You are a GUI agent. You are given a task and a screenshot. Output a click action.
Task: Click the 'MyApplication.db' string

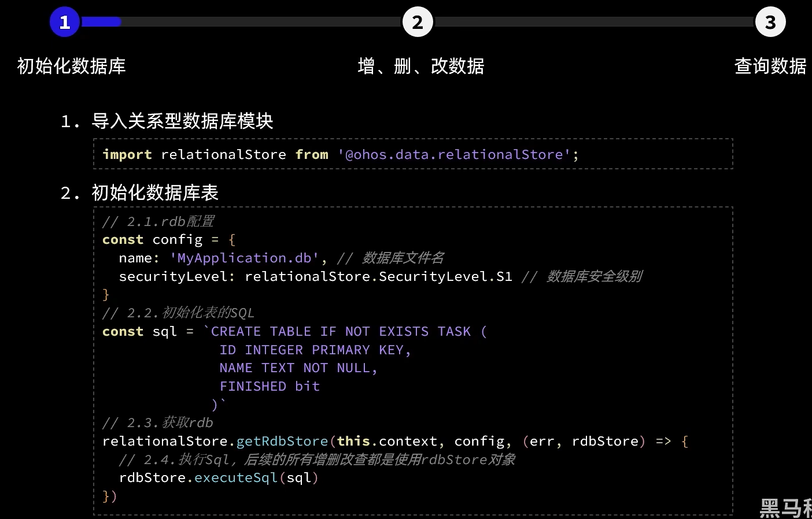(244, 258)
